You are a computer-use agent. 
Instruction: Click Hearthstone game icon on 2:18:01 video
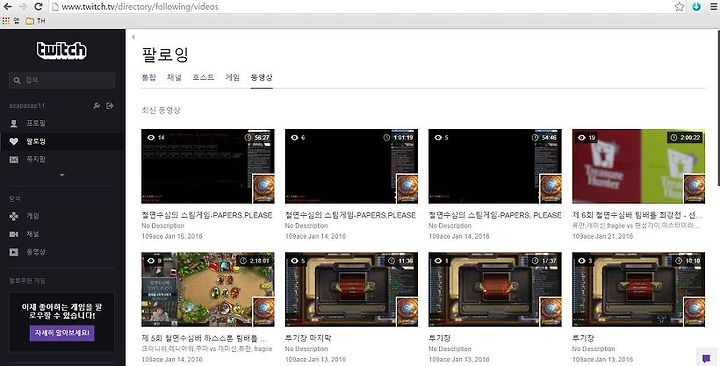point(264,312)
